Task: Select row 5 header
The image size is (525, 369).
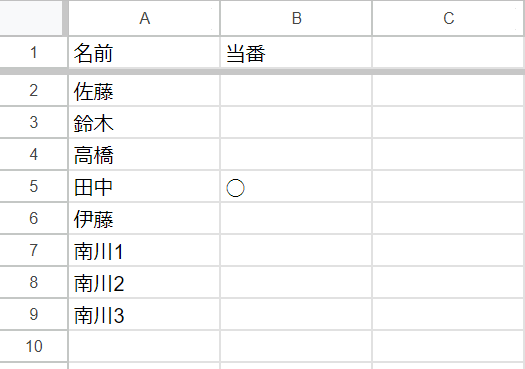Action: (33, 186)
